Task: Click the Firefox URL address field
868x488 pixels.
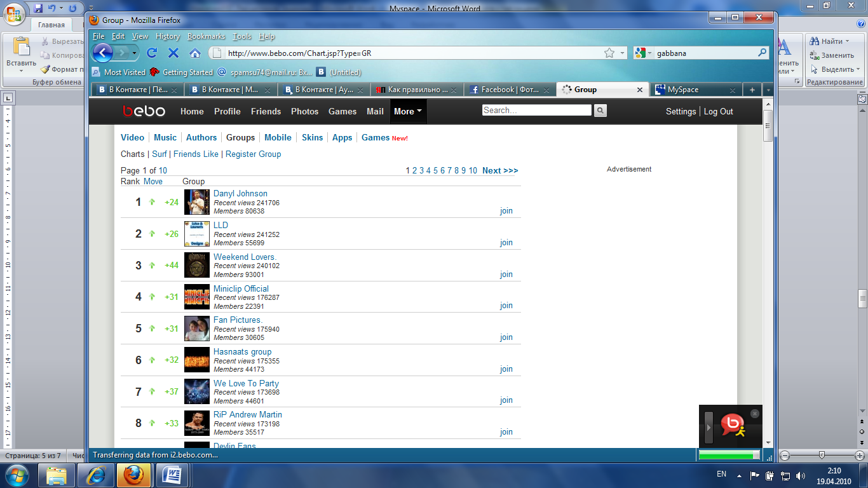Action: pyautogui.click(x=413, y=53)
